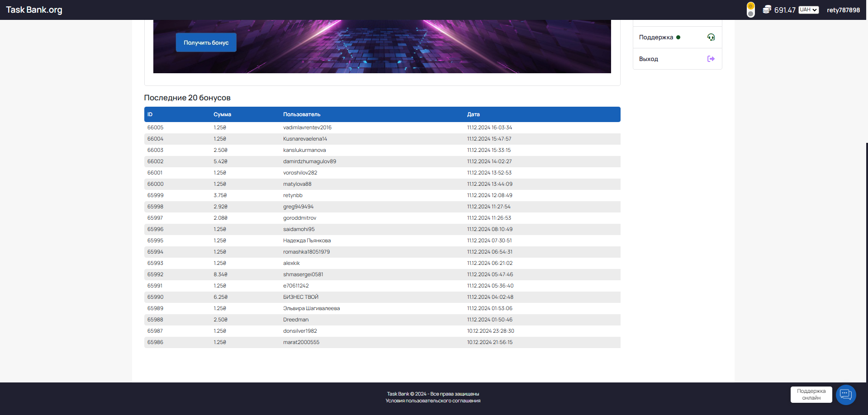The height and width of the screenshot is (415, 868).
Task: Click the Сумма column header
Action: [222, 114]
